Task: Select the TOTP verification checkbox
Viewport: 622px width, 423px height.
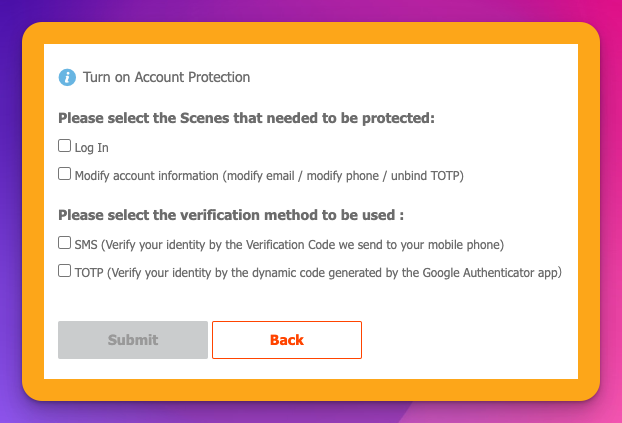Action: coord(65,270)
